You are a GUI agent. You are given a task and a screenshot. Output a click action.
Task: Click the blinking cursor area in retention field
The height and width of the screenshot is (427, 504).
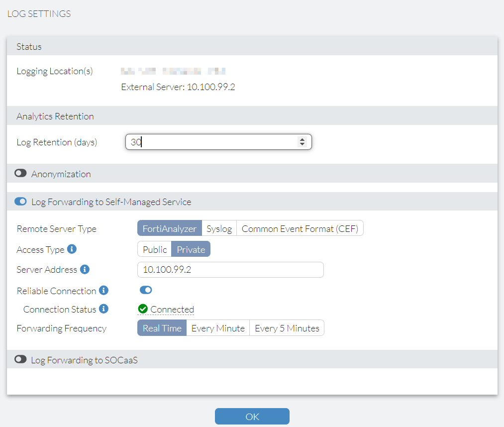(141, 142)
